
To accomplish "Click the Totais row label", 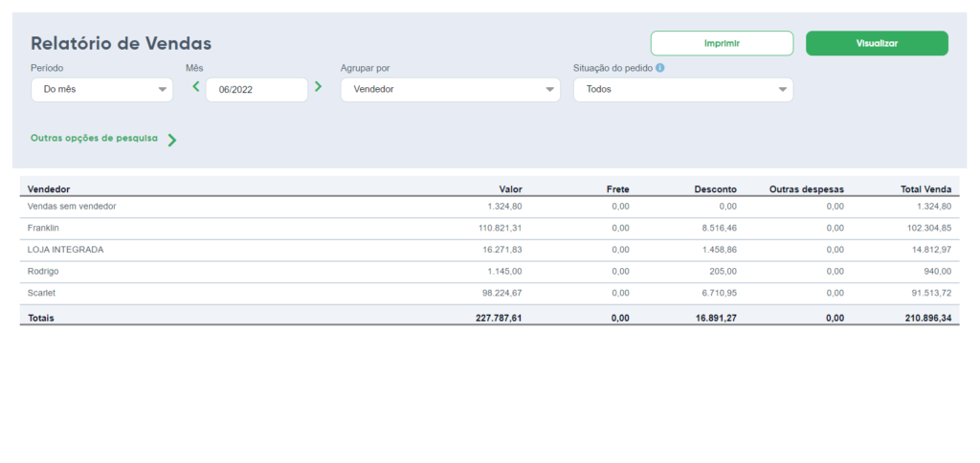I will [40, 318].
